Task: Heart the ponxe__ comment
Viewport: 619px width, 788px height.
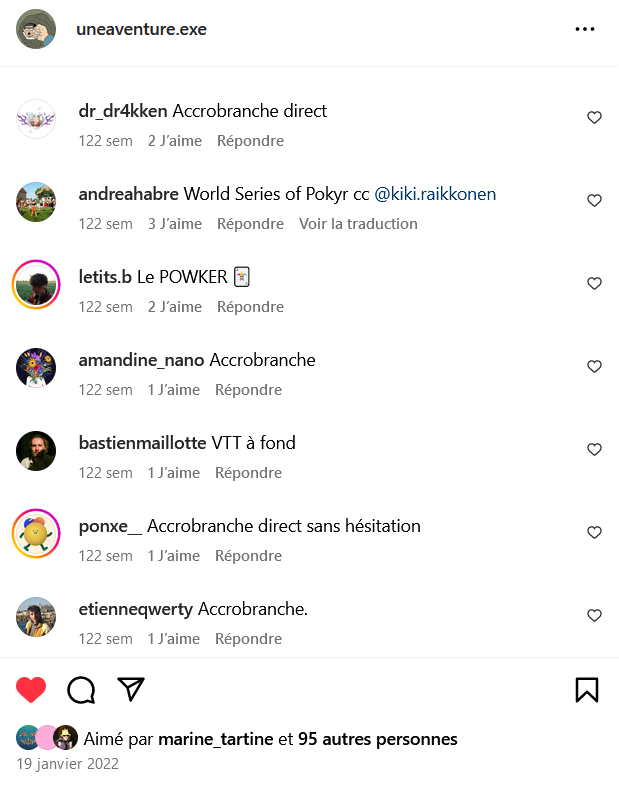Action: pyautogui.click(x=594, y=532)
